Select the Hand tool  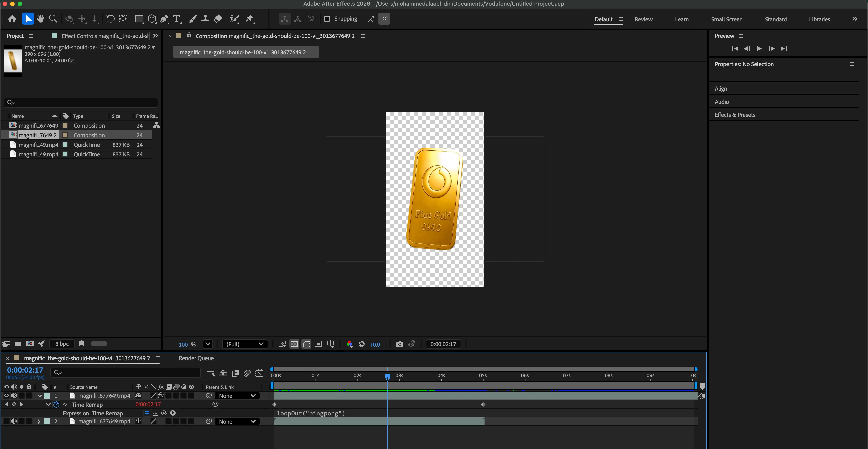[40, 19]
